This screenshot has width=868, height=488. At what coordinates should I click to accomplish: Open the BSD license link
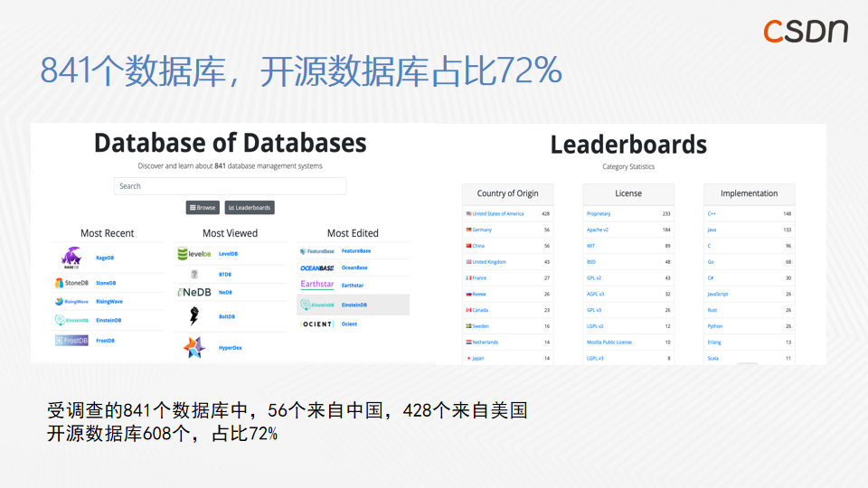point(591,262)
